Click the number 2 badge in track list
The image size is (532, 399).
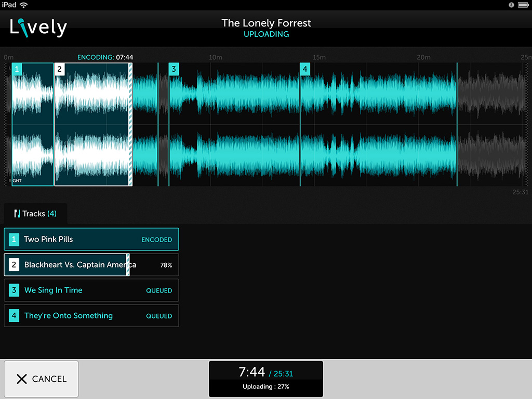pyautogui.click(x=14, y=265)
